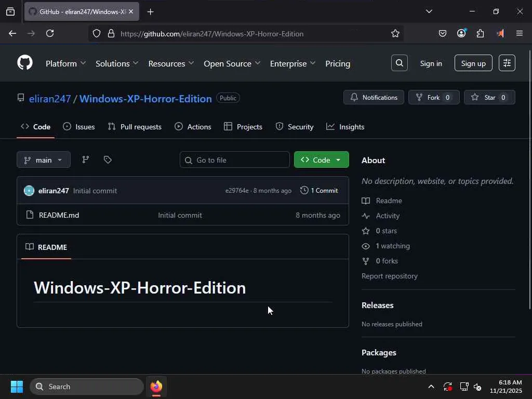Open the Issues tab
Screen dimensions: 532x399
[79, 127]
